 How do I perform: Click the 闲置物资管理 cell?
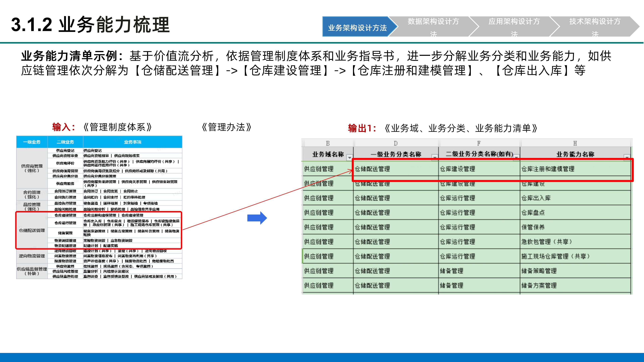[x=65, y=256]
